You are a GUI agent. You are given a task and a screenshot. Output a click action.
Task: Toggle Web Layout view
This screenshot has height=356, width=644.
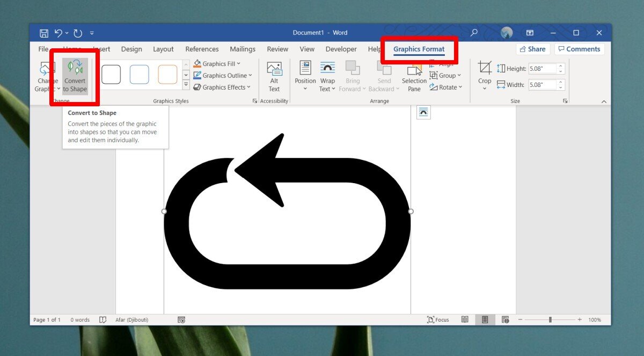tap(505, 319)
